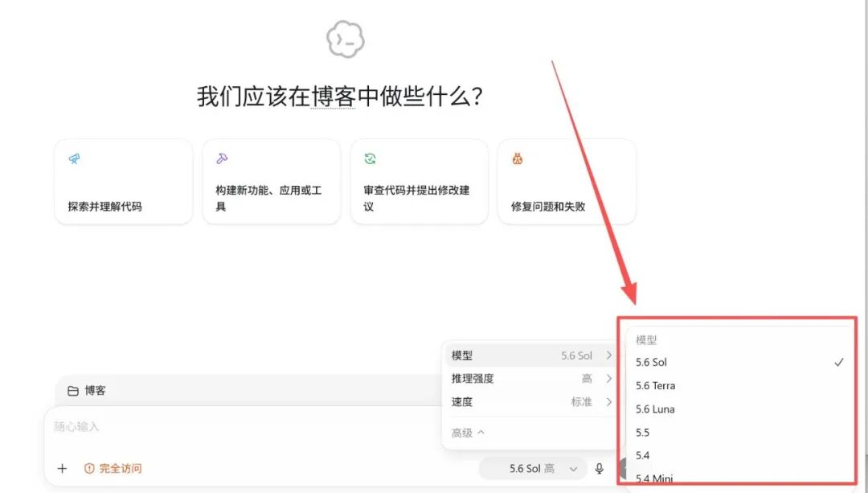The height and width of the screenshot is (493, 868).
Task: Click the 随心输入 prompt input field
Action: click(x=244, y=427)
